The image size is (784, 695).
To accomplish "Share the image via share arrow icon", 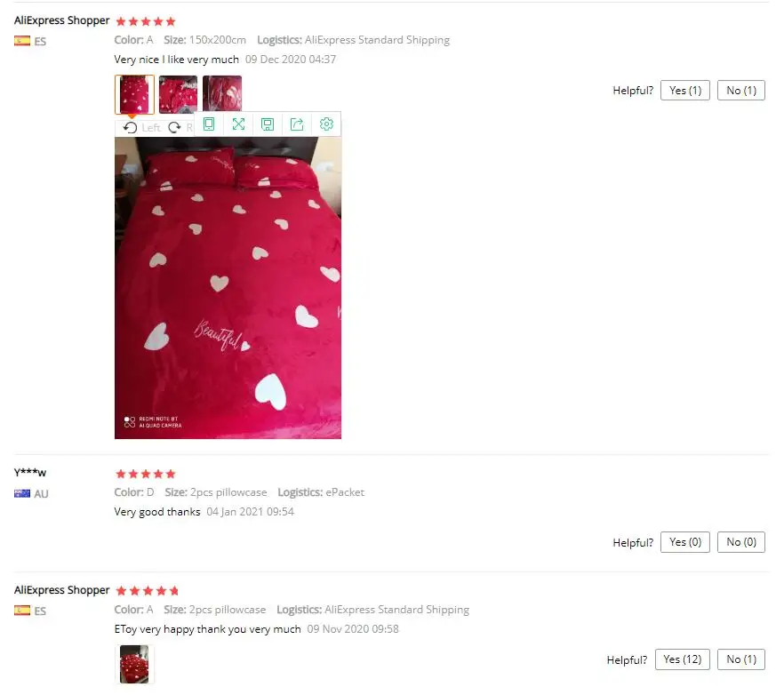I will 297,124.
